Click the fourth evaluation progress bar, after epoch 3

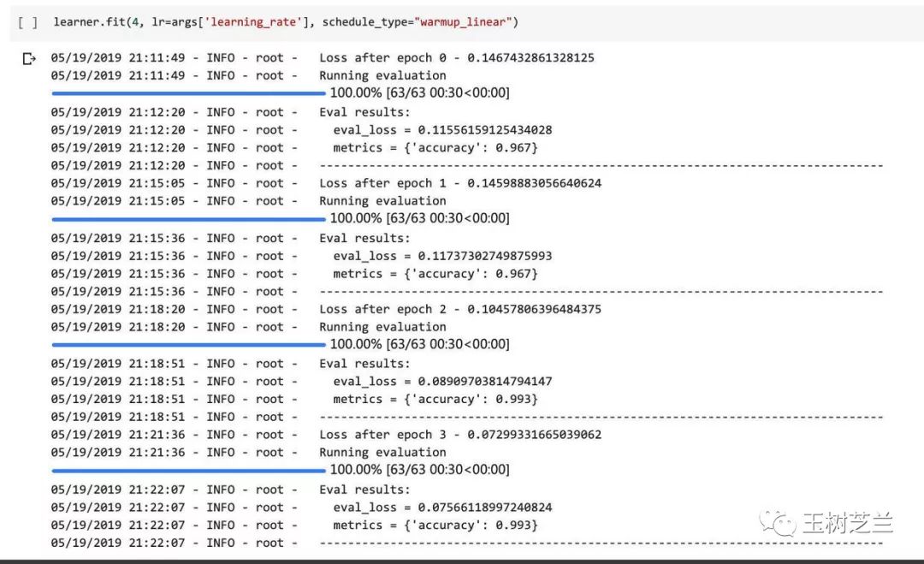188,471
